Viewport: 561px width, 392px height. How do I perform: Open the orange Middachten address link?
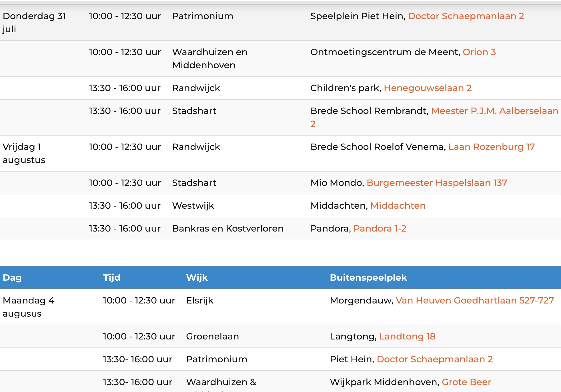point(398,206)
